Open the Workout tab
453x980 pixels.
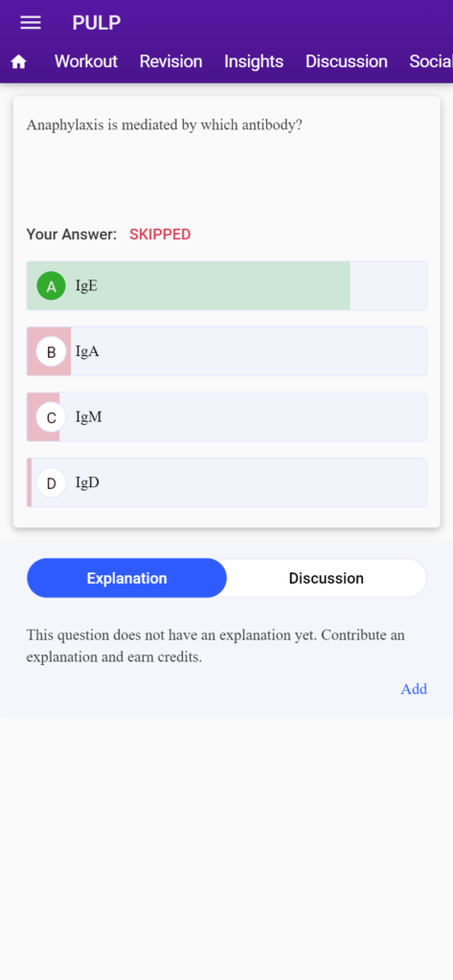86,61
